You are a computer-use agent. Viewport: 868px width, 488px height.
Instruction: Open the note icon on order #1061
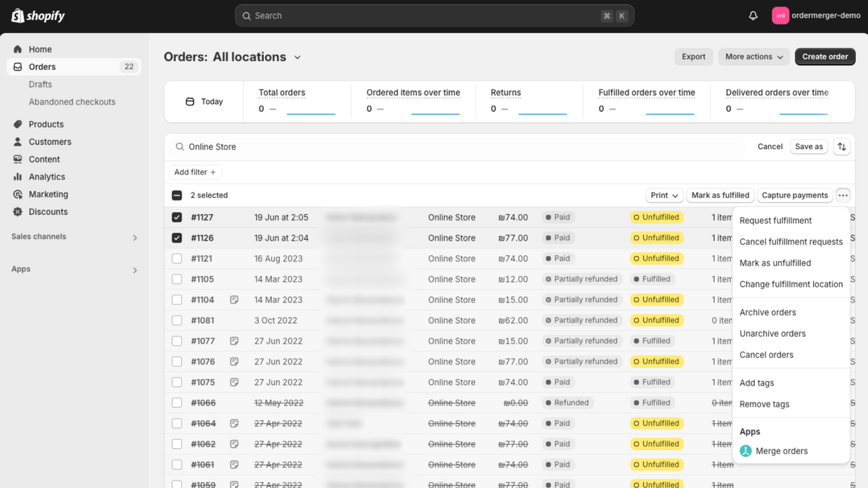(x=234, y=465)
